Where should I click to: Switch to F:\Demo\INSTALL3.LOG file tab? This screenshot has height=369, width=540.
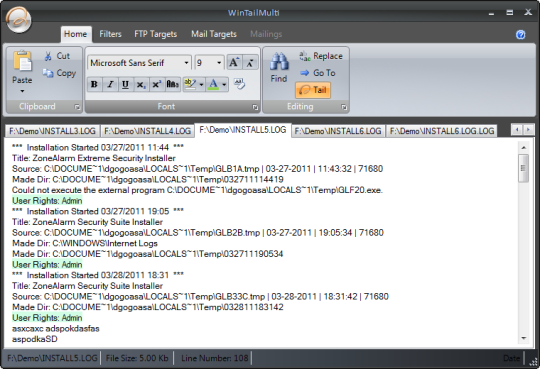(52, 131)
